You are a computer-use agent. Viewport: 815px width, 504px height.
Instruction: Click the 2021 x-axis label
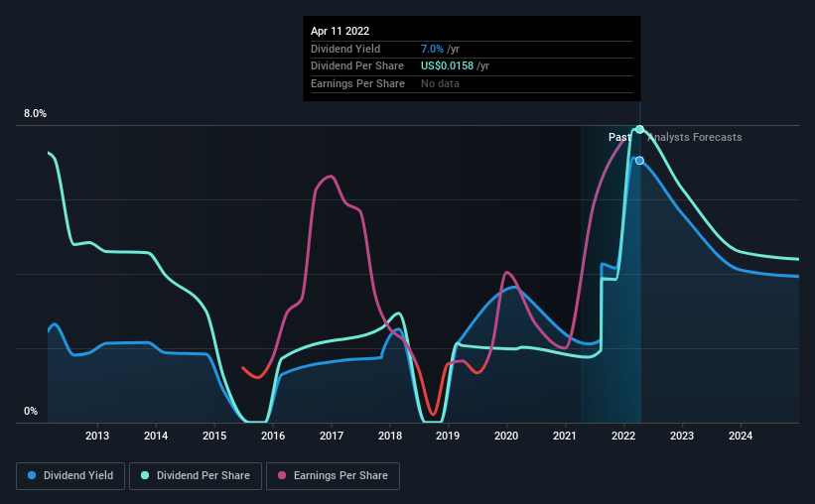point(565,436)
